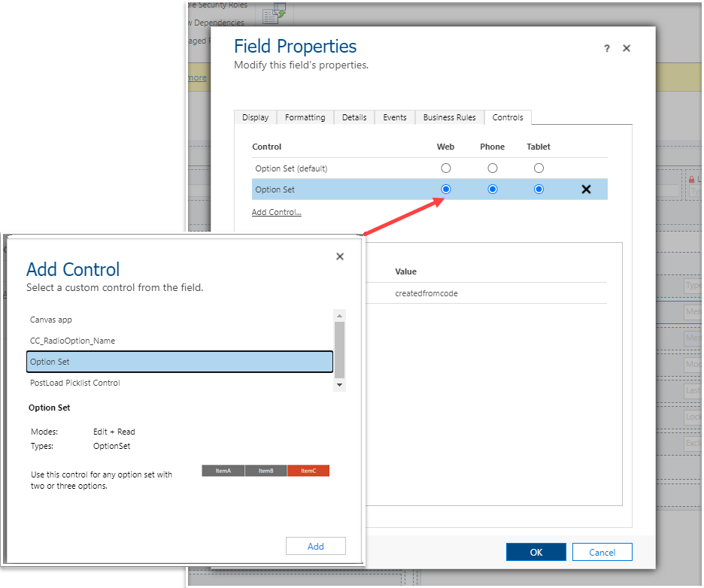This screenshot has width=704, height=588.
Task: Switch to the Formatting tab
Action: pyautogui.click(x=305, y=117)
